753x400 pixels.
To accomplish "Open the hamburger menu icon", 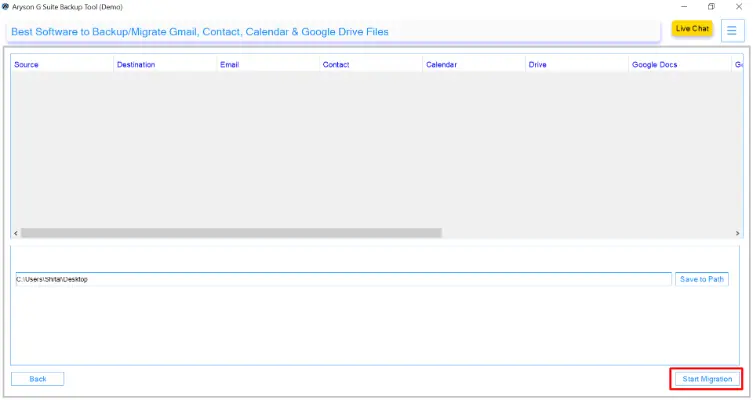I will 731,29.
